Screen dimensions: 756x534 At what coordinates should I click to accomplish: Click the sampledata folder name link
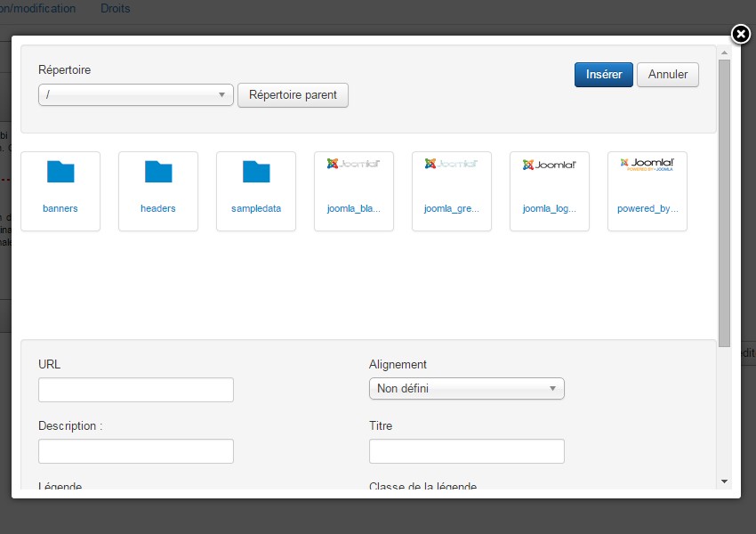[256, 208]
